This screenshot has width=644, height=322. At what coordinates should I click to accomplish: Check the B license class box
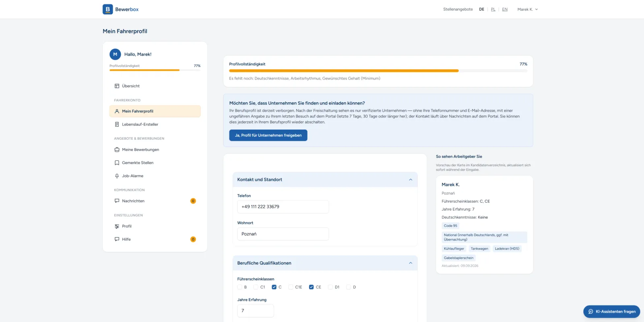240,287
